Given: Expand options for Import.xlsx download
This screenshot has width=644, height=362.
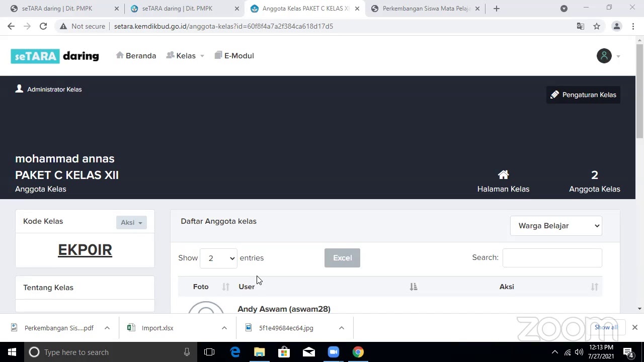Looking at the screenshot, I should (x=224, y=328).
